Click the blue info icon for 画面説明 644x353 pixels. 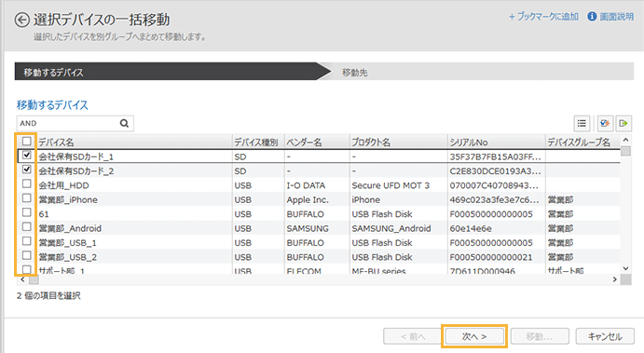[x=592, y=17]
